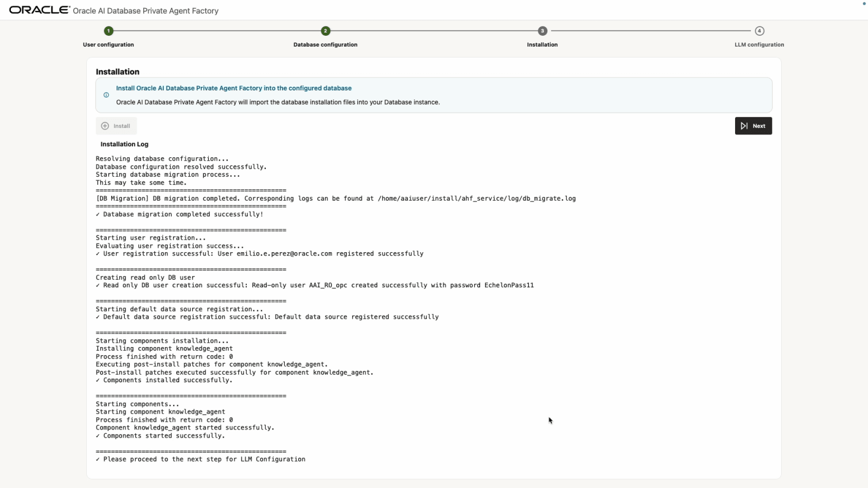Click the 'Starting component knowledge_agent' line

[x=160, y=412]
